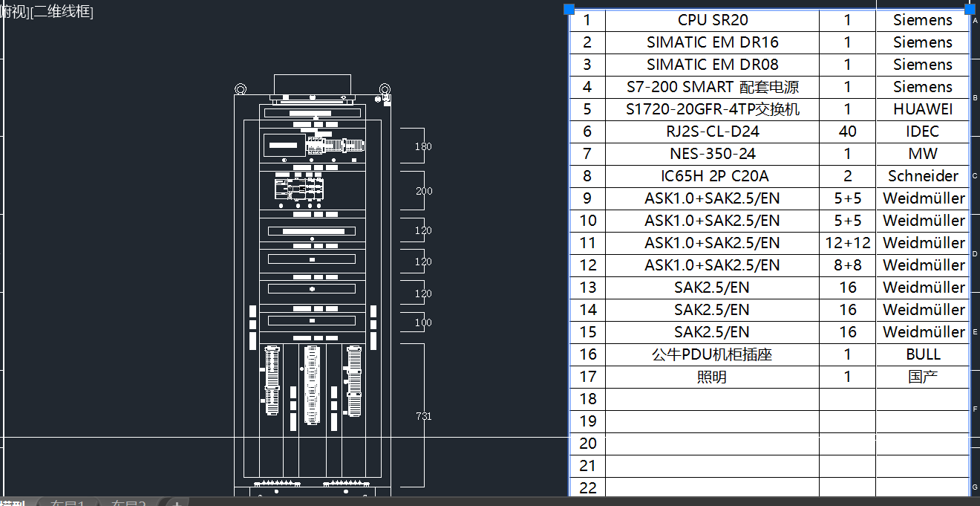Select row number 20 cell
Image resolution: width=980 pixels, height=506 pixels.
click(588, 444)
